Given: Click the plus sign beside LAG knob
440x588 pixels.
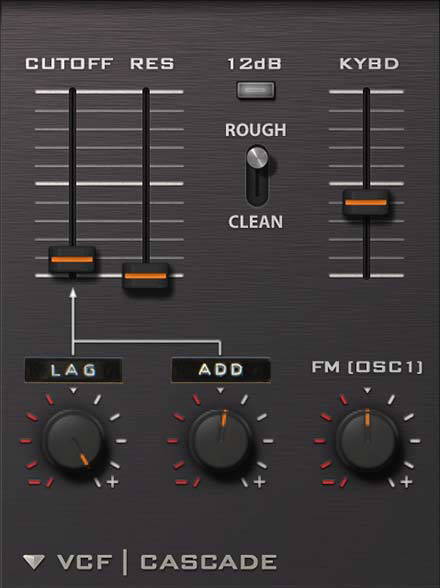Looking at the screenshot, I should pyautogui.click(x=113, y=482).
